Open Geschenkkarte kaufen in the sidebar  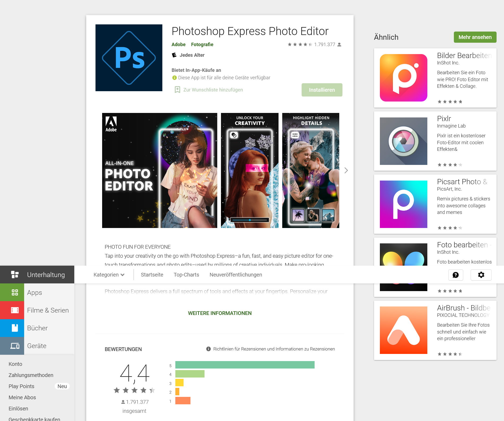point(34,419)
